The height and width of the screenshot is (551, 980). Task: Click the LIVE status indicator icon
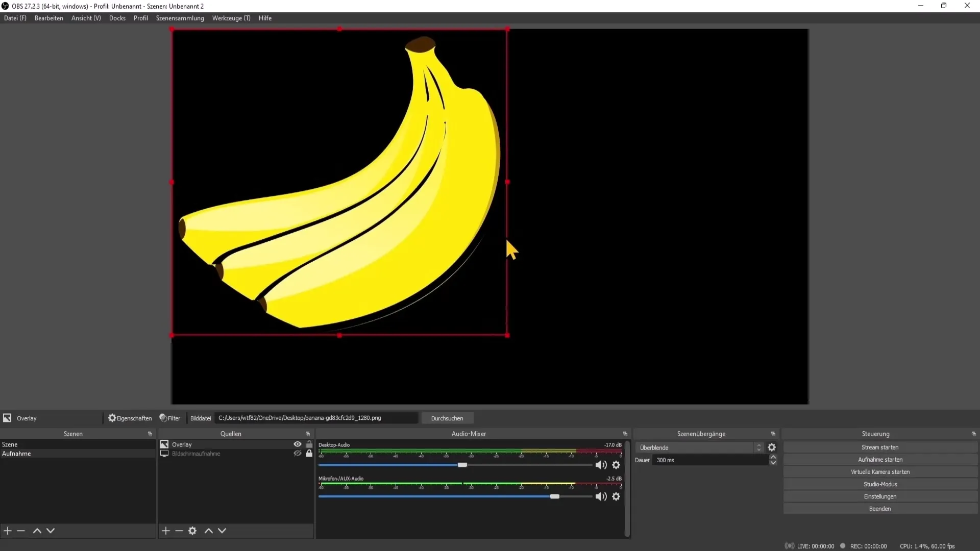click(790, 546)
